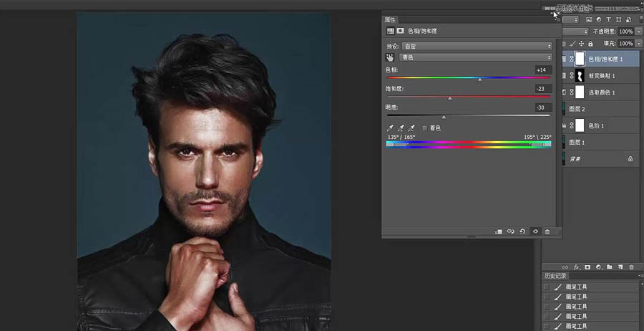Image resolution: width=644 pixels, height=331 pixels.
Task: Click the 色相/饱和度 1 layer mask thumbnail
Action: coord(579,59)
